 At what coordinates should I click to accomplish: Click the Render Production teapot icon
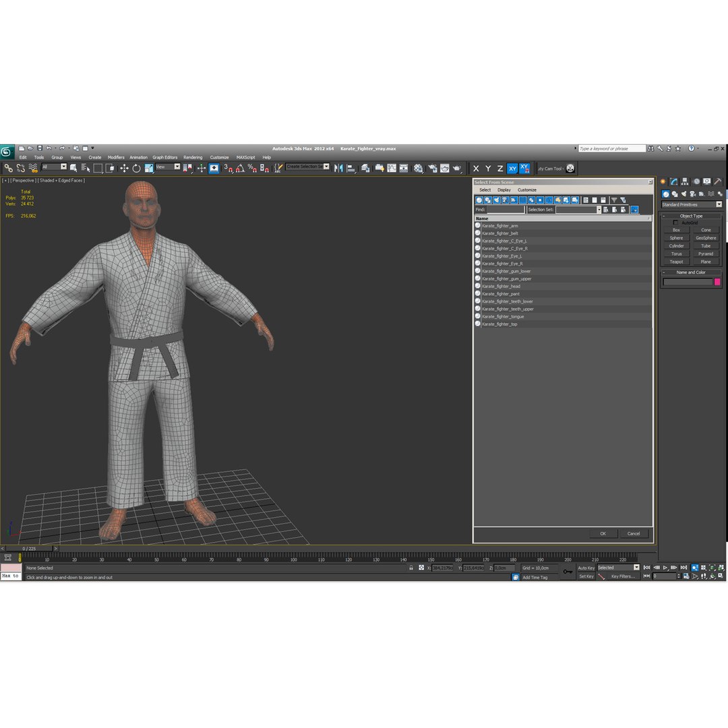tap(457, 168)
